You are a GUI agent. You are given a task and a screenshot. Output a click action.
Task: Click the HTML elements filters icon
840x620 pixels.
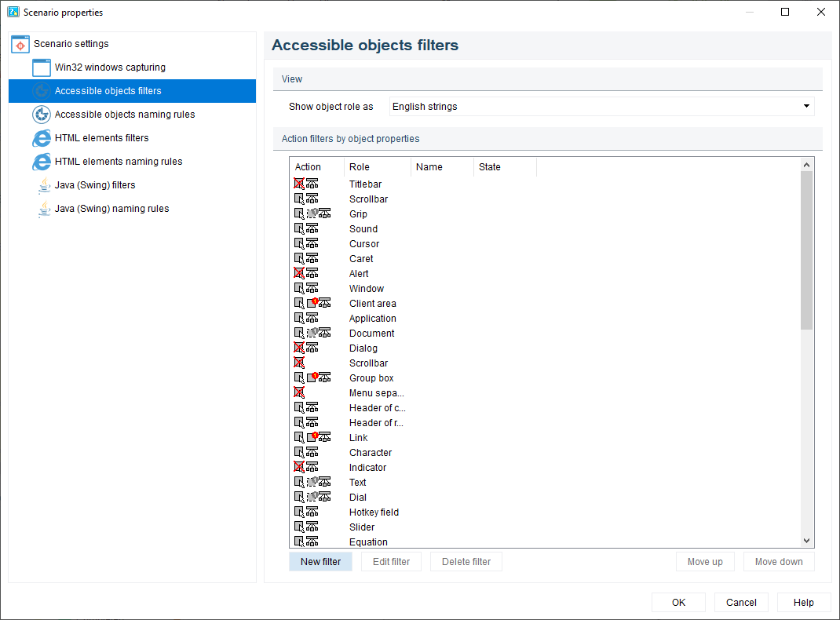42,138
